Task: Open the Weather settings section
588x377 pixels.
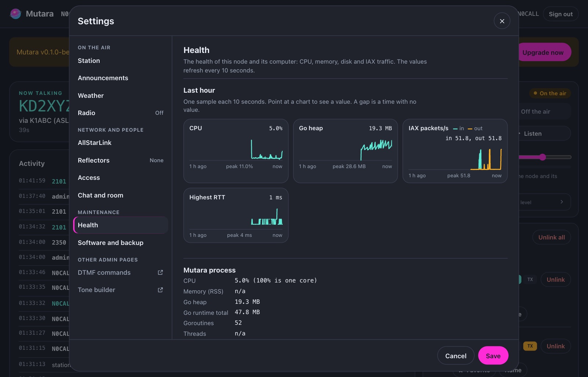Action: click(121, 96)
